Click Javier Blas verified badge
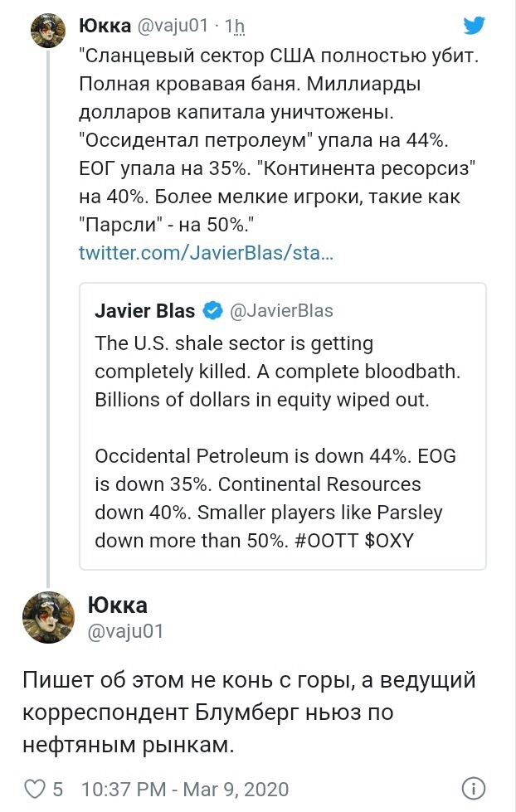The image size is (516, 812). point(212,311)
